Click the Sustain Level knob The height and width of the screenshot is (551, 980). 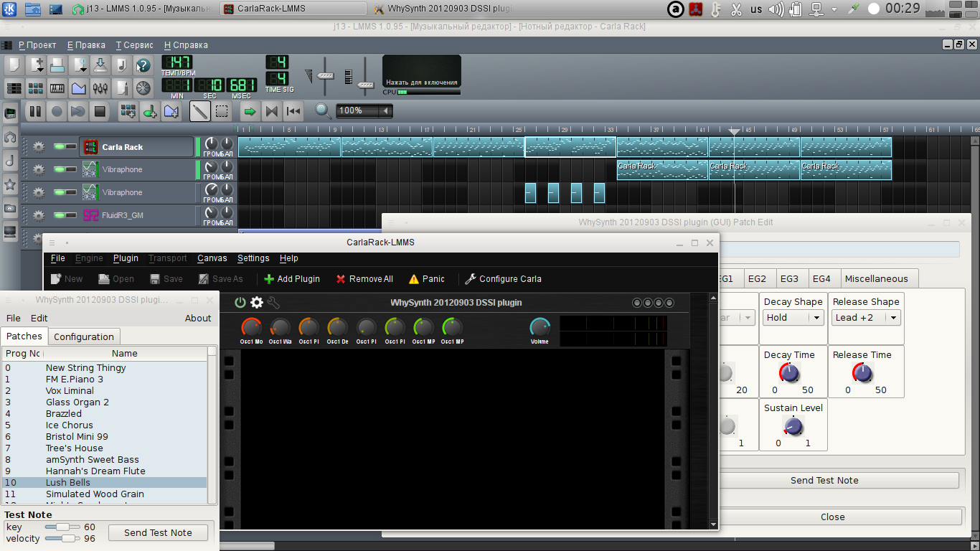793,427
